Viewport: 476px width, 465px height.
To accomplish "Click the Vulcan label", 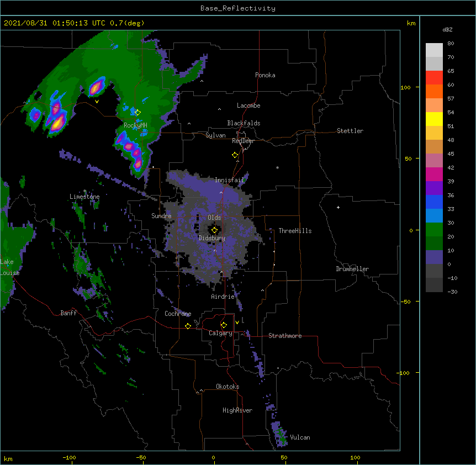I will 300,437.
